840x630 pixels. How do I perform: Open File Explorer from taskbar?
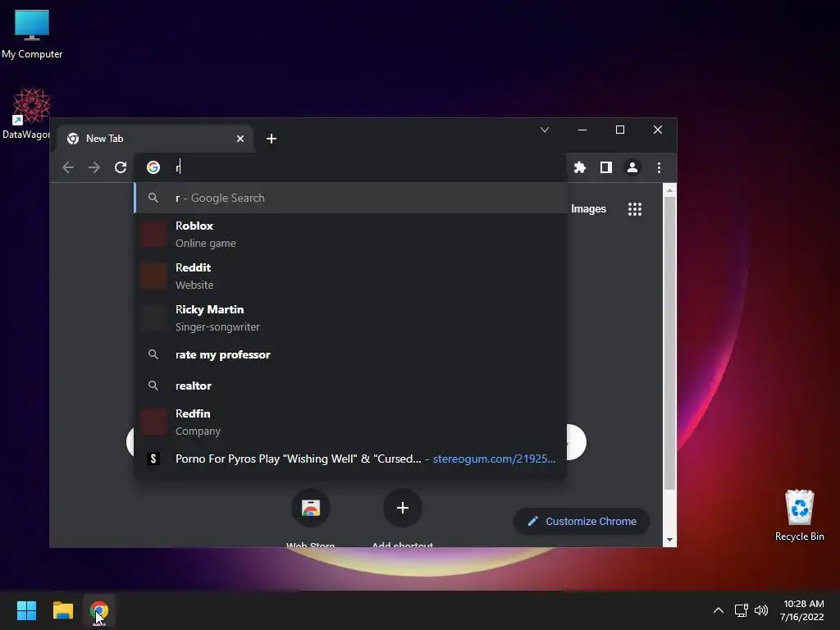coord(62,610)
